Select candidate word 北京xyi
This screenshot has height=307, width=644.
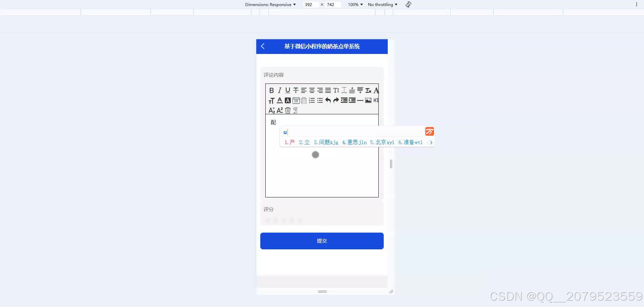coord(382,142)
